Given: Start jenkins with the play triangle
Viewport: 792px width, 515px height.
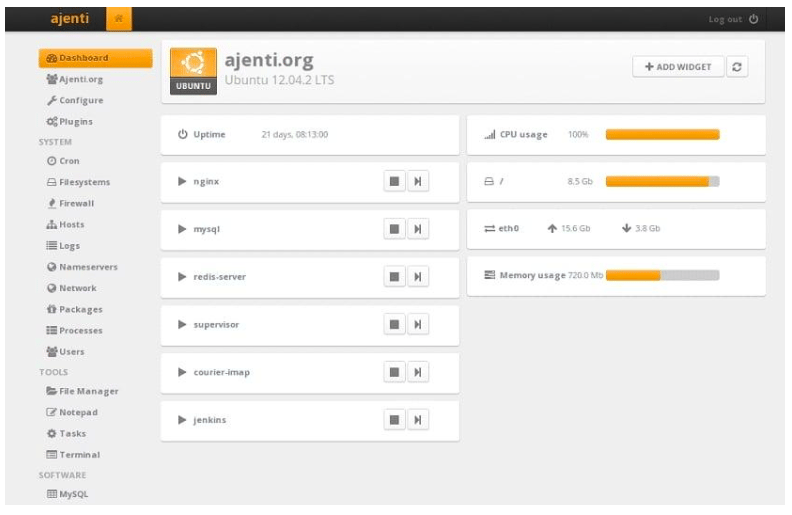Looking at the screenshot, I should pyautogui.click(x=182, y=420).
